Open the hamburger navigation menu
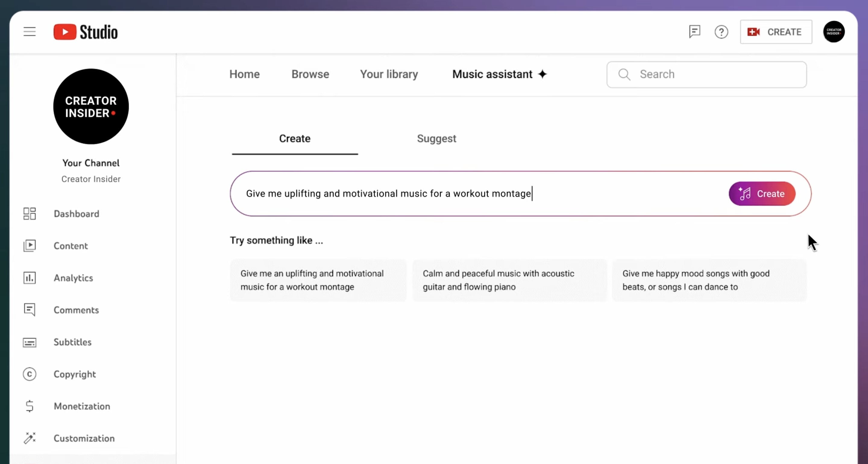 (x=30, y=32)
